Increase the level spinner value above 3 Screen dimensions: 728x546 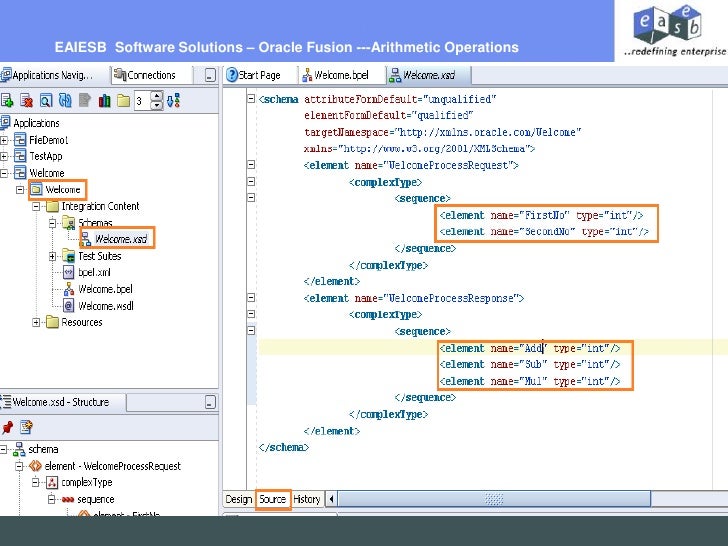tap(157, 96)
